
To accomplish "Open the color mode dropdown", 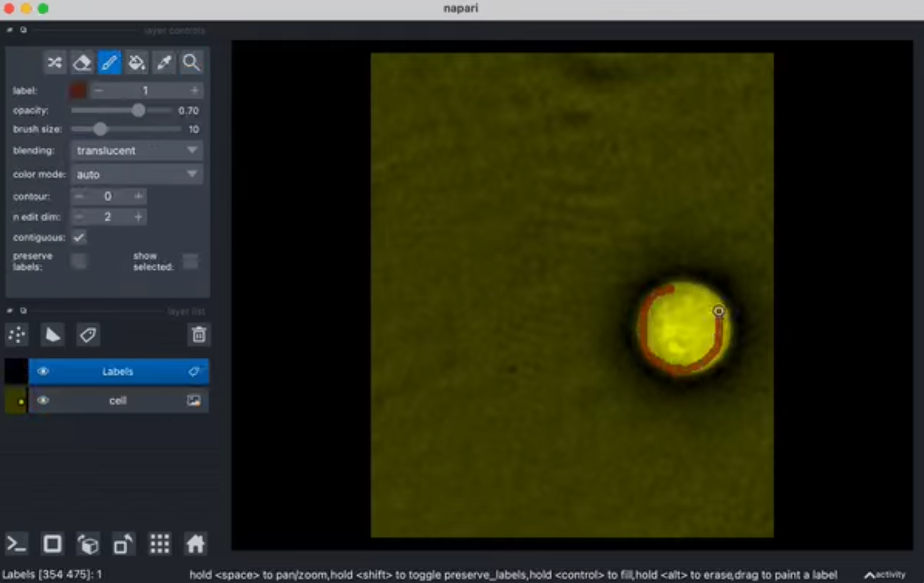I will tap(136, 174).
